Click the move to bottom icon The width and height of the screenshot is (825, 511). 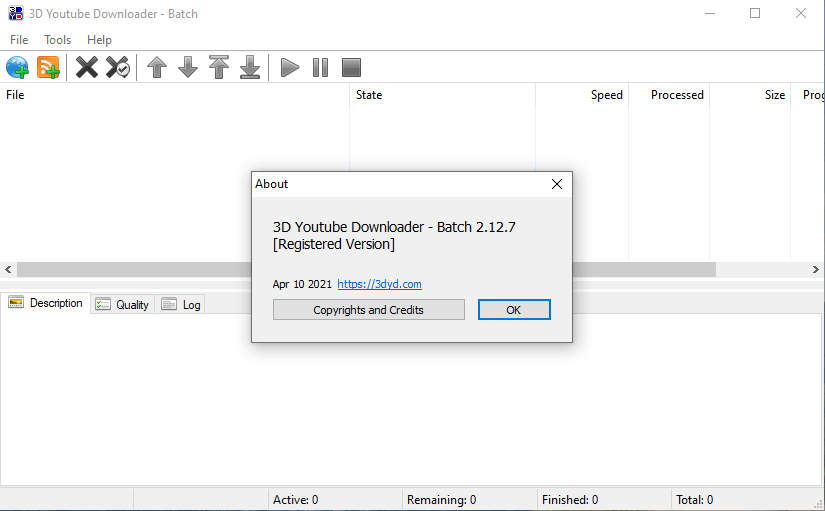tap(250, 67)
